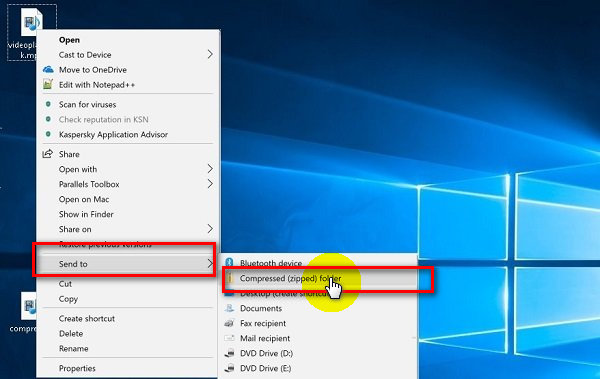Expand the Send to submenu arrow

[x=210, y=264]
